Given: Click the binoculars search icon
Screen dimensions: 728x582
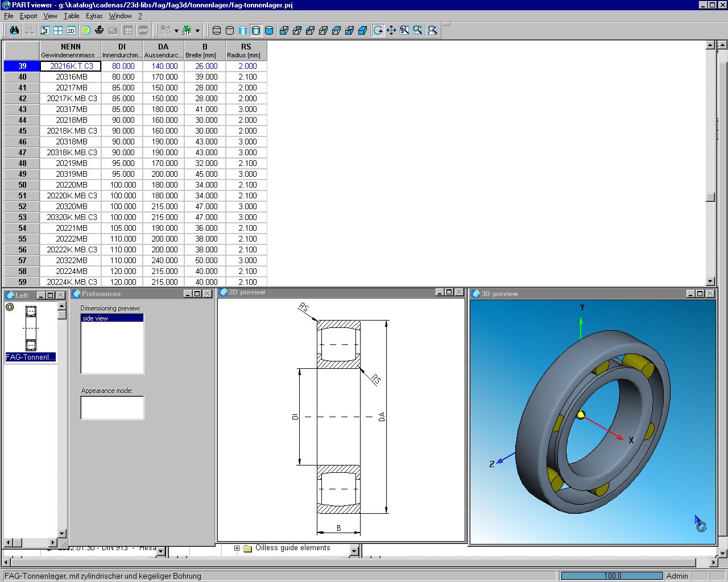Looking at the screenshot, I should tap(15, 30).
